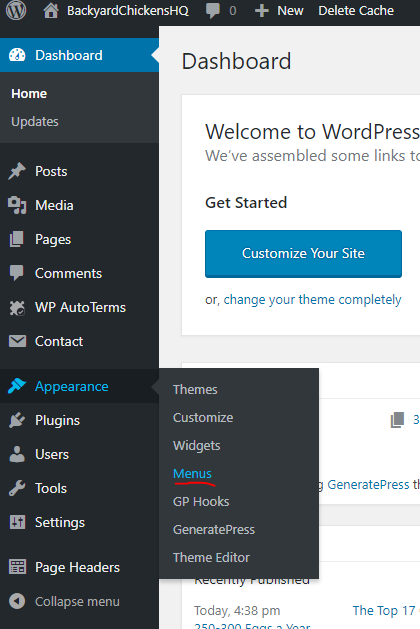The width and height of the screenshot is (420, 629).
Task: Open BackyardChickensHQ site name link
Action: coord(128,11)
